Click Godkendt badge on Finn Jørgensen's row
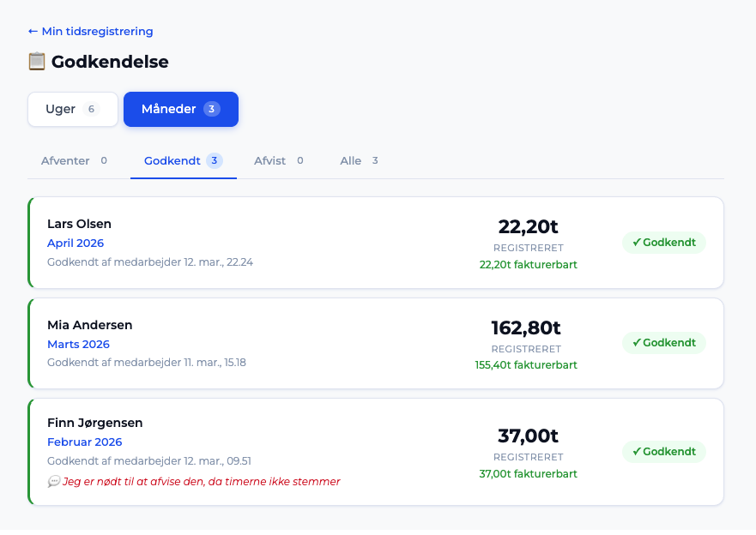The width and height of the screenshot is (756, 535). click(663, 452)
